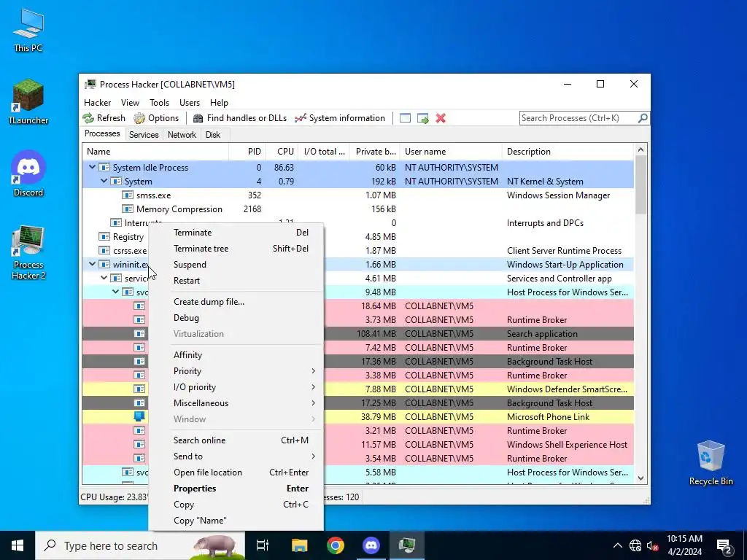This screenshot has width=747, height=560.
Task: Choose Terminate in the context menu
Action: pyautogui.click(x=236, y=233)
